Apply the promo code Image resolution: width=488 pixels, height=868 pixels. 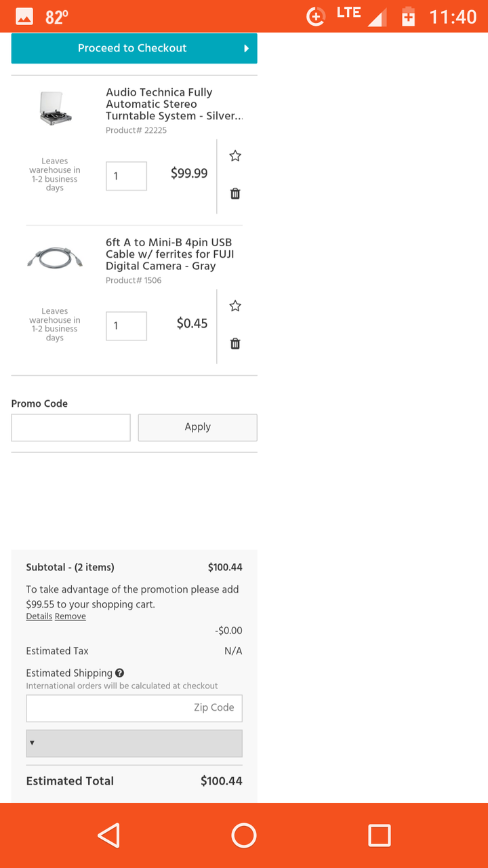point(197,427)
